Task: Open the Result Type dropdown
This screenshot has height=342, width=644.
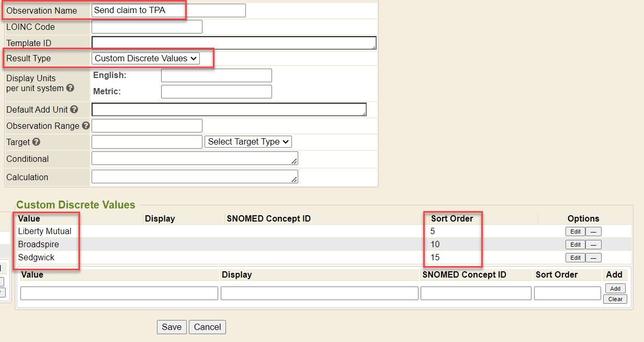Action: 145,59
